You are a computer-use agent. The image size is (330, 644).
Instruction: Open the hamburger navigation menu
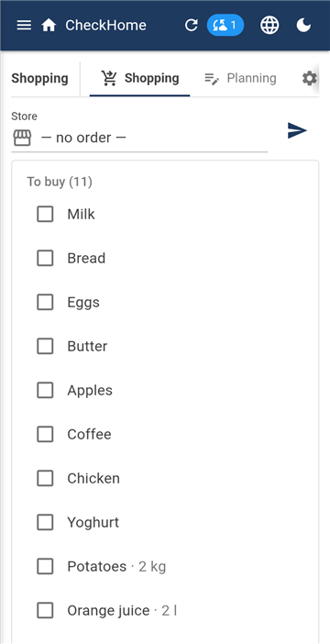coord(24,25)
